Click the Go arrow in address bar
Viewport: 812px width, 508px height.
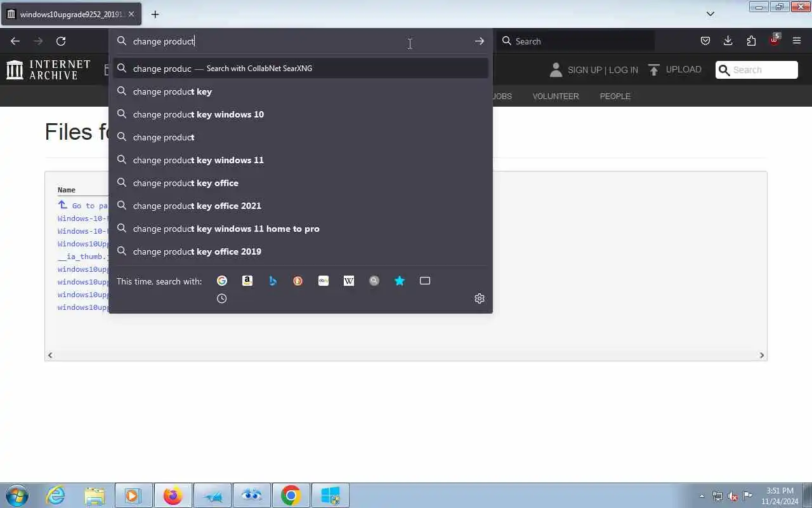pos(480,41)
